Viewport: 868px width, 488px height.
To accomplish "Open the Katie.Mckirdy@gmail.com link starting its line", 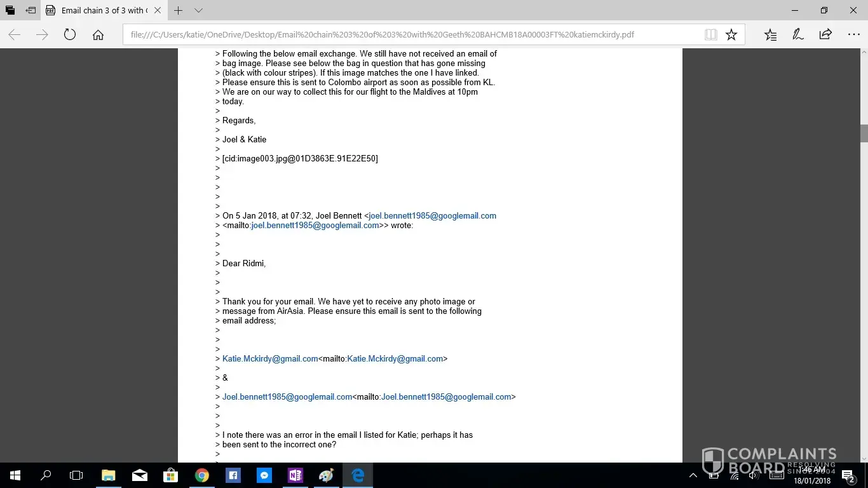I will [270, 359].
